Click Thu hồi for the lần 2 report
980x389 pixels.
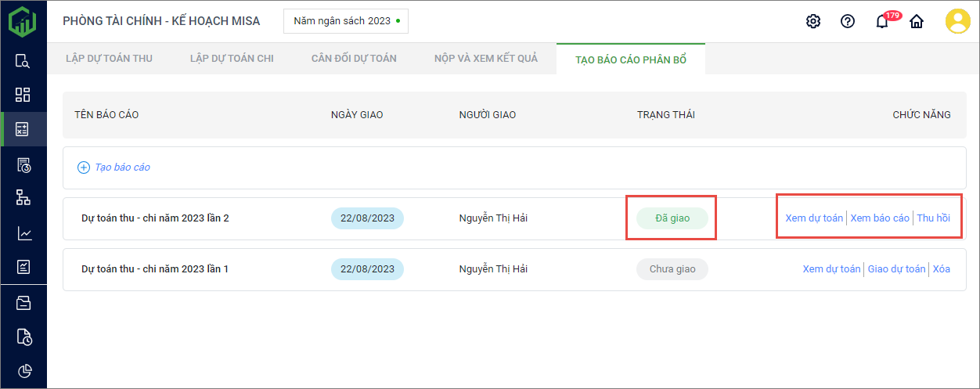coord(933,218)
